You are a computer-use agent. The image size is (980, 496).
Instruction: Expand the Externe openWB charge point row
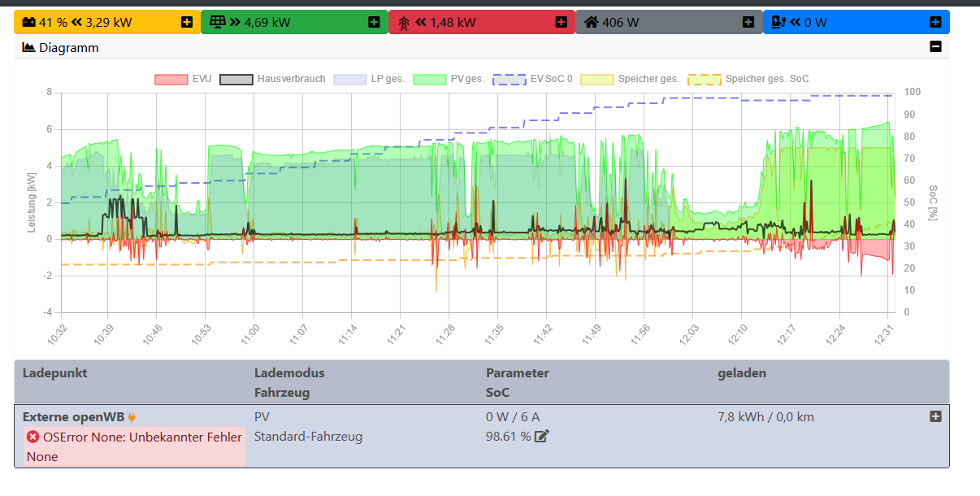(x=935, y=416)
